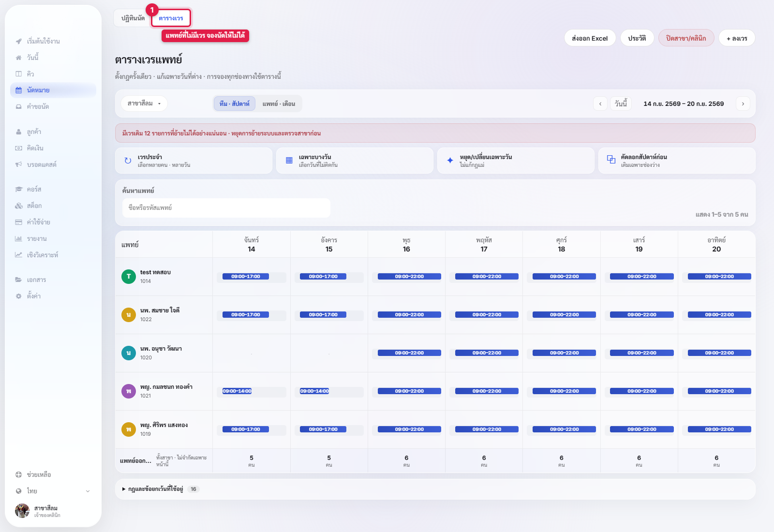Go to previous week with left chevron
The image size is (774, 532).
[600, 103]
